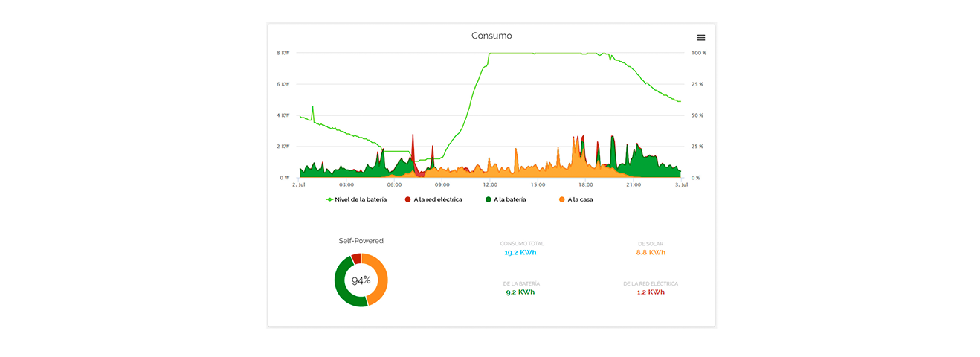Hide the A la batería legend series
The height and width of the screenshot is (357, 980).
(509, 199)
